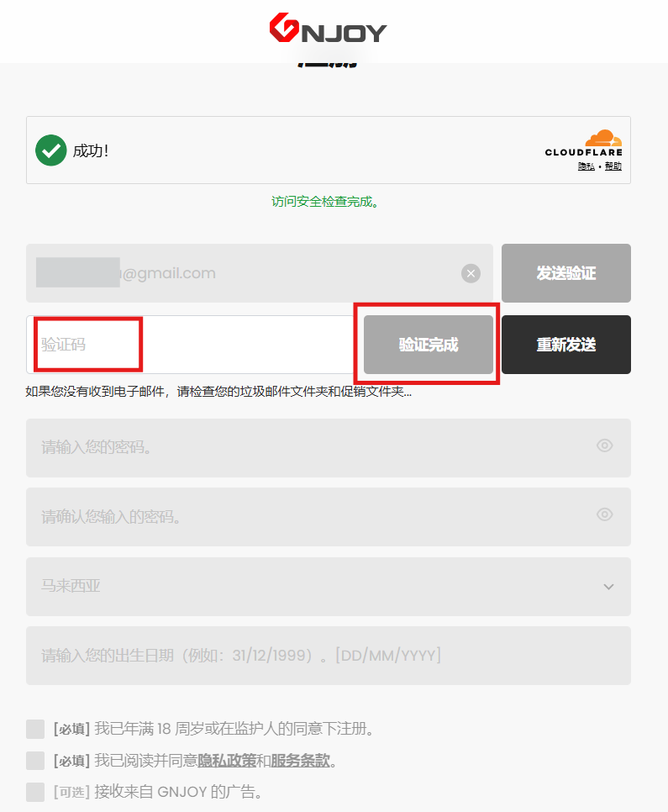The height and width of the screenshot is (812, 668).
Task: Tick the 隐私政策 and 服务条款 agreement checkbox
Action: click(x=35, y=761)
